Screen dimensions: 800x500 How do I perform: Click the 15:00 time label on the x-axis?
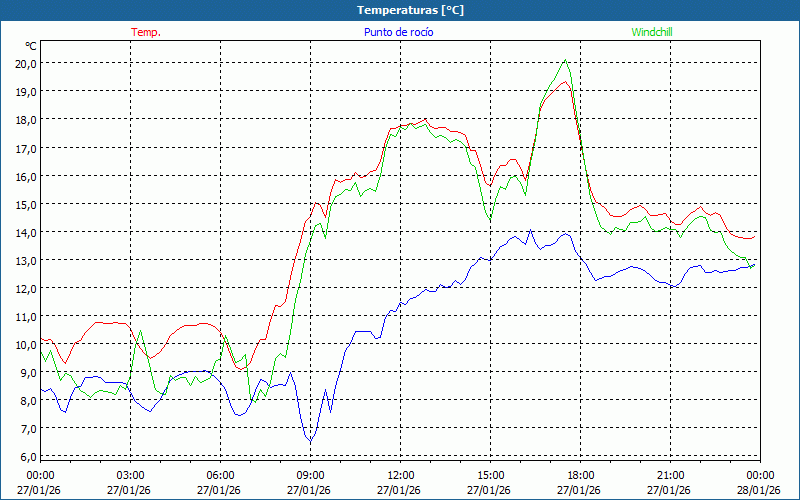(x=490, y=475)
